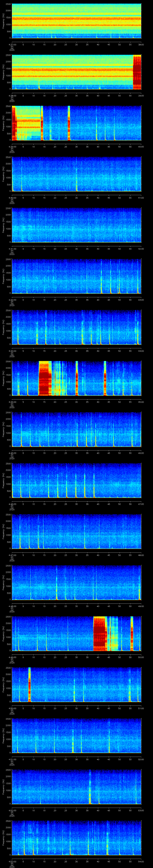Click the spectrogram panel starting at 4:43:00
Screen dimensions: 153x868
tap(77, 327)
